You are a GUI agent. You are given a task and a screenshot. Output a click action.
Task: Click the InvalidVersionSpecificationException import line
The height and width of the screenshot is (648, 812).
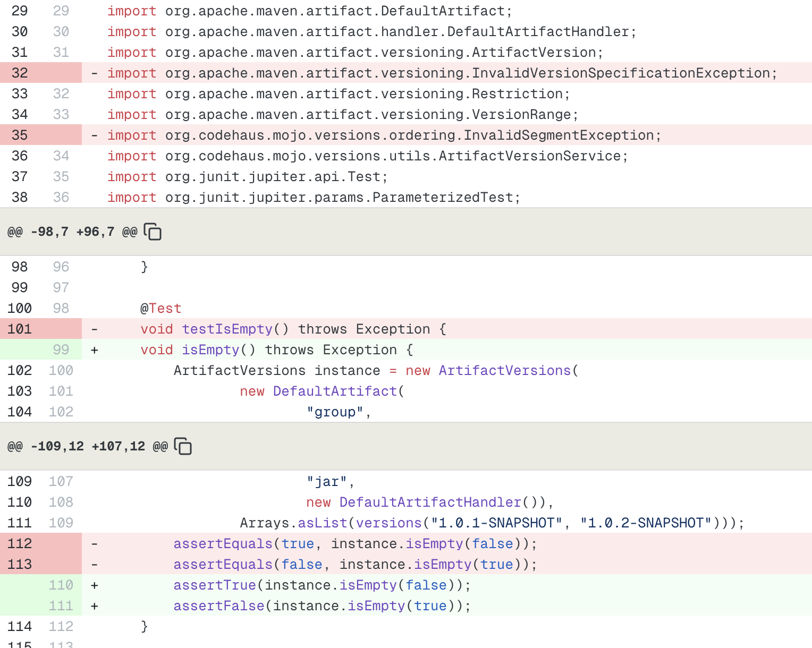(x=442, y=73)
